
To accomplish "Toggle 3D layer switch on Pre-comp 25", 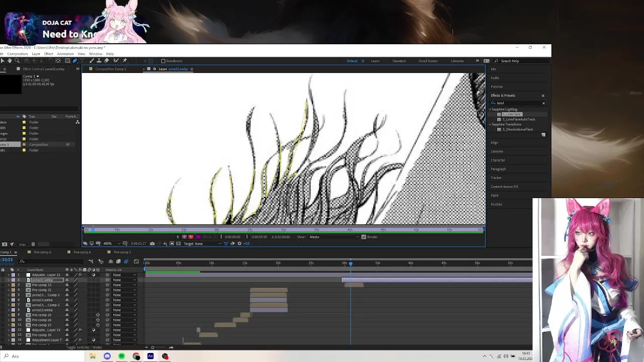I will (98, 315).
